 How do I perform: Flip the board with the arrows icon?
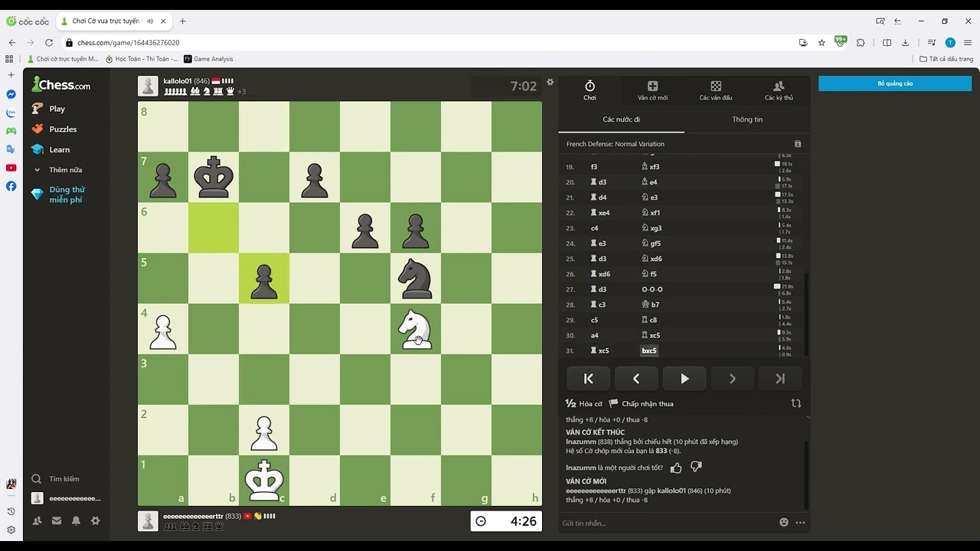[796, 403]
